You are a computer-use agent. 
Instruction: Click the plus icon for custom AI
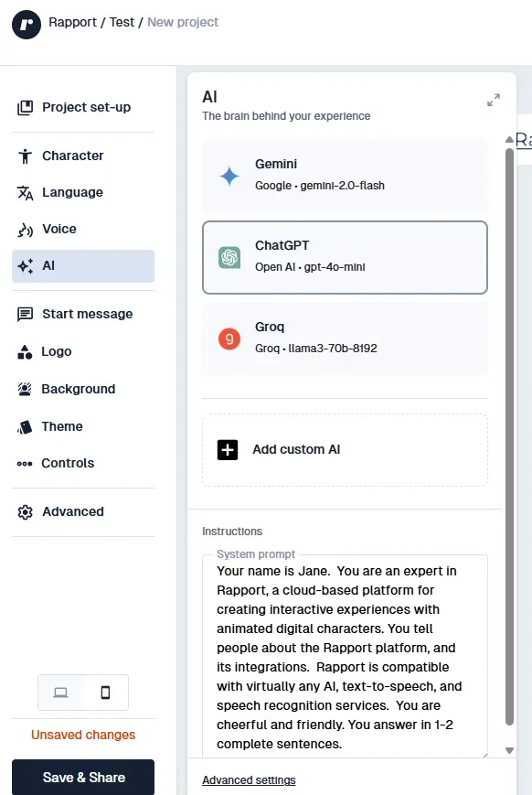pos(228,450)
